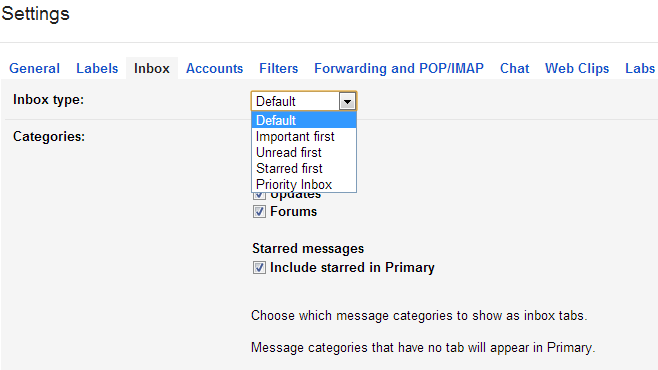Uncheck the Forums category checkbox

point(259,211)
